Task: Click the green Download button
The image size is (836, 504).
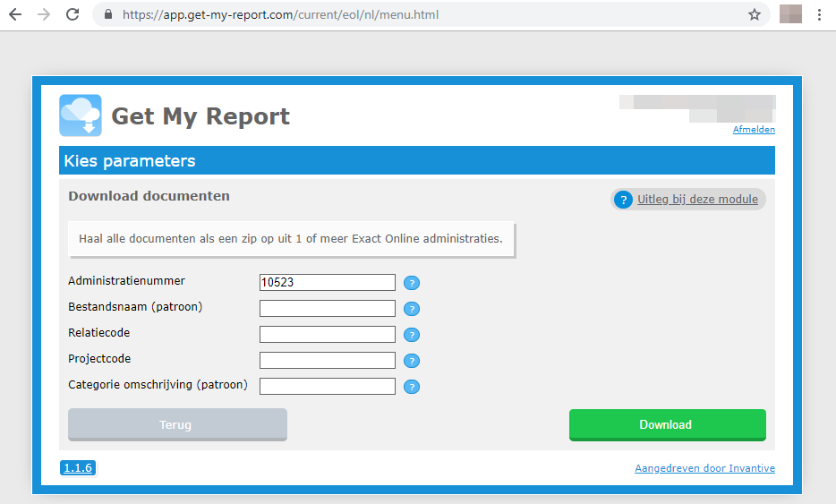Action: 668,425
